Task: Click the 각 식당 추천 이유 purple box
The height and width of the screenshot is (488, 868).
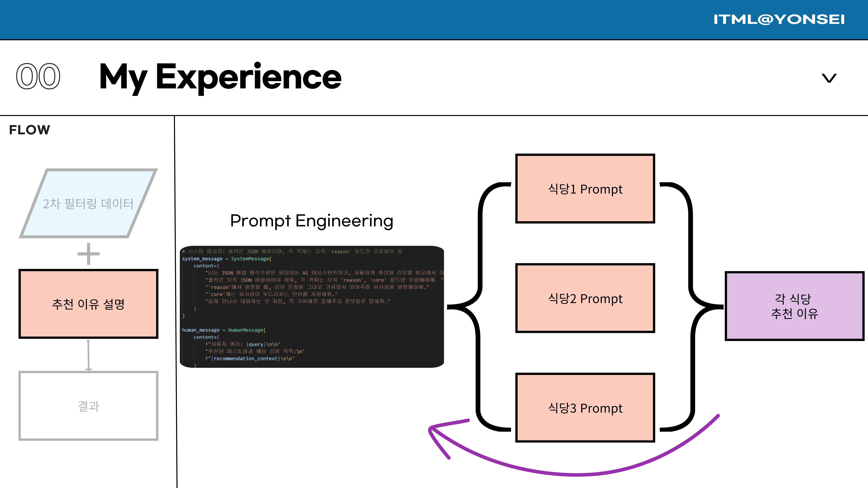Action: pyautogui.click(x=795, y=306)
